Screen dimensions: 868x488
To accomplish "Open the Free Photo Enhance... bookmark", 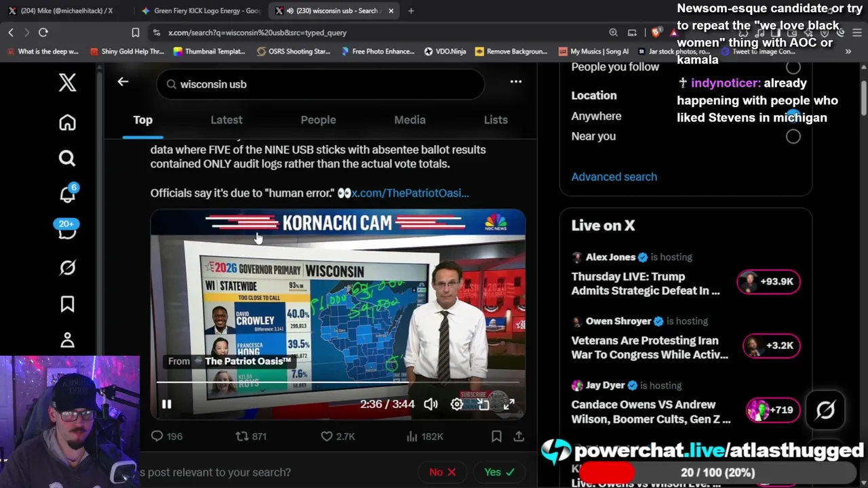I will pos(377,52).
